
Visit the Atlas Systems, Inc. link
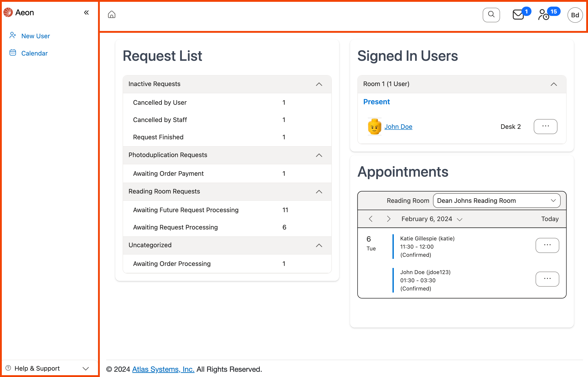[163, 369]
